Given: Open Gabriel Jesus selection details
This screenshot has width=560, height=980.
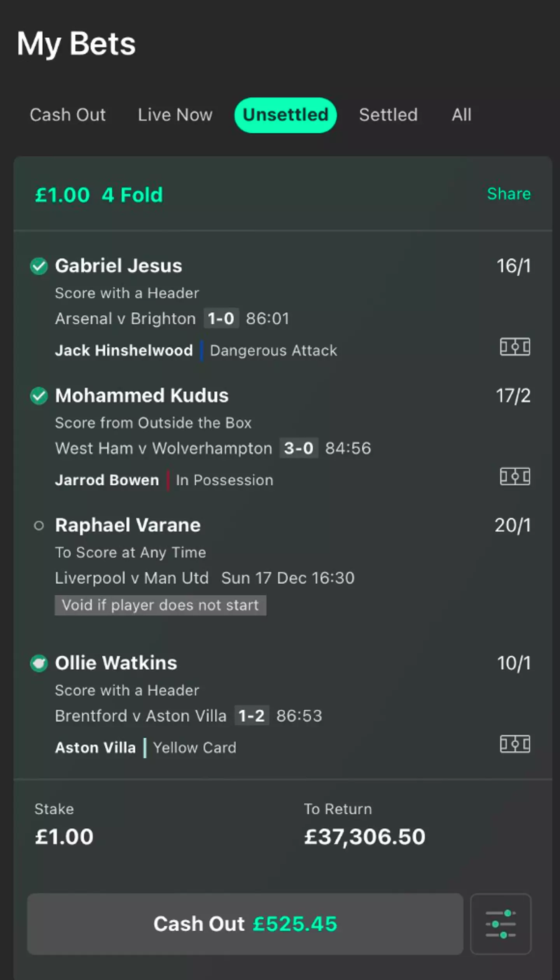Looking at the screenshot, I should pyautogui.click(x=119, y=266).
